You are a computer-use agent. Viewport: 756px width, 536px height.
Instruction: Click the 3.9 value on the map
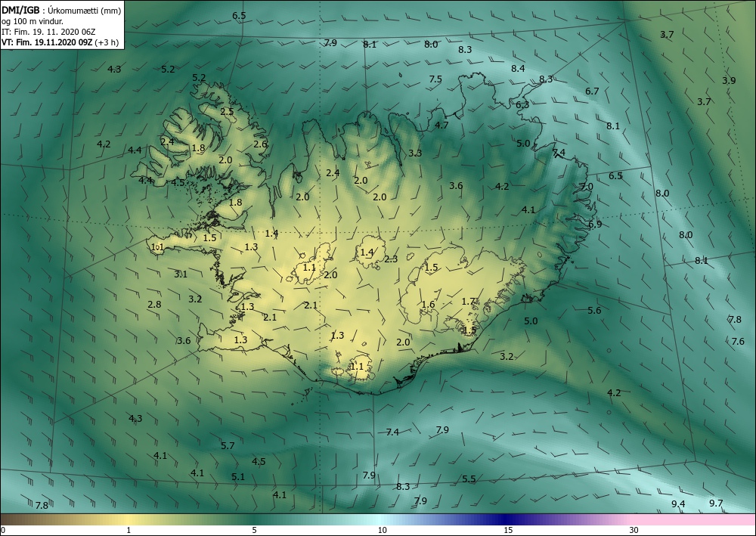(x=729, y=80)
